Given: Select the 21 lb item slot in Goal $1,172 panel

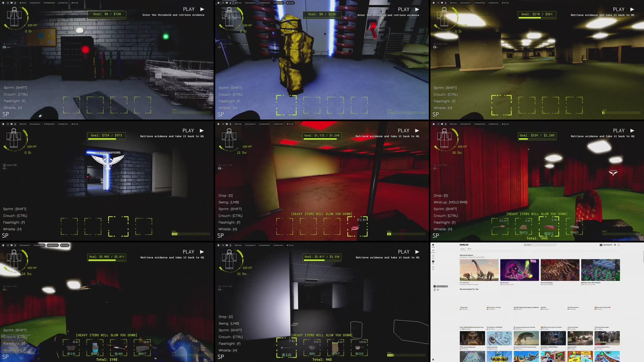Looking at the screenshot, I should point(357,226).
